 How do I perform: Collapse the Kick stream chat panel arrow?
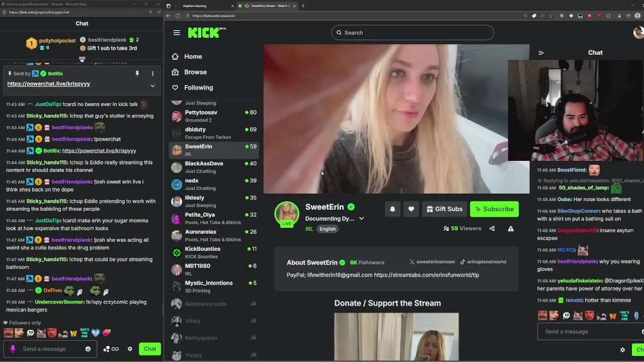pos(541,53)
